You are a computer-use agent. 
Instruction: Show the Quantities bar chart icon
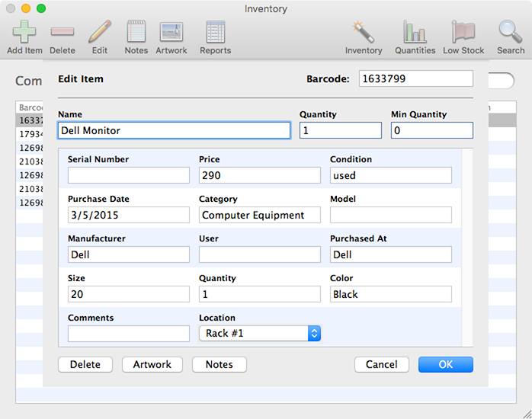(x=415, y=31)
